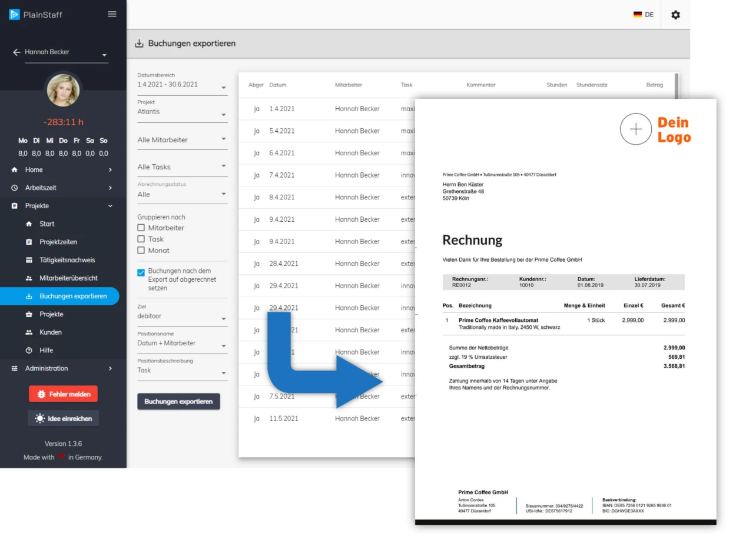Expand the Arbeitszeit menu chevron
The height and width of the screenshot is (543, 756).
(110, 188)
